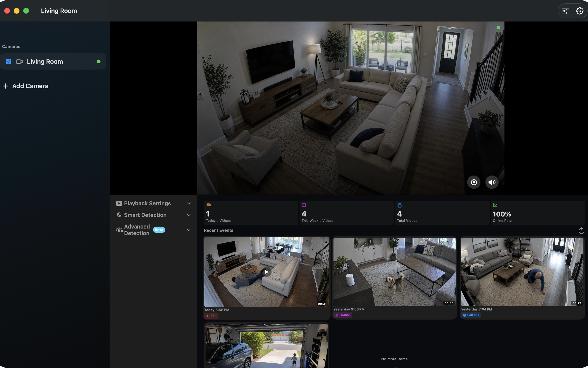The width and height of the screenshot is (588, 368).
Task: Click the Beta badge
Action: 159,230
